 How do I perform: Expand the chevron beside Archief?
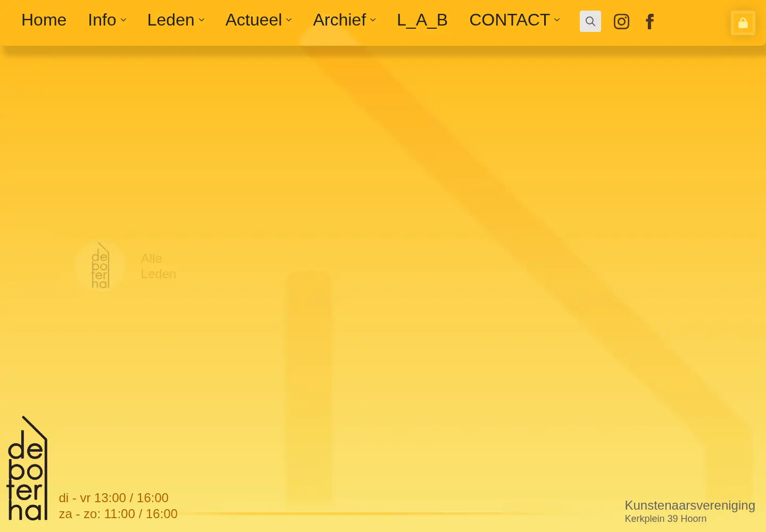[x=373, y=20]
